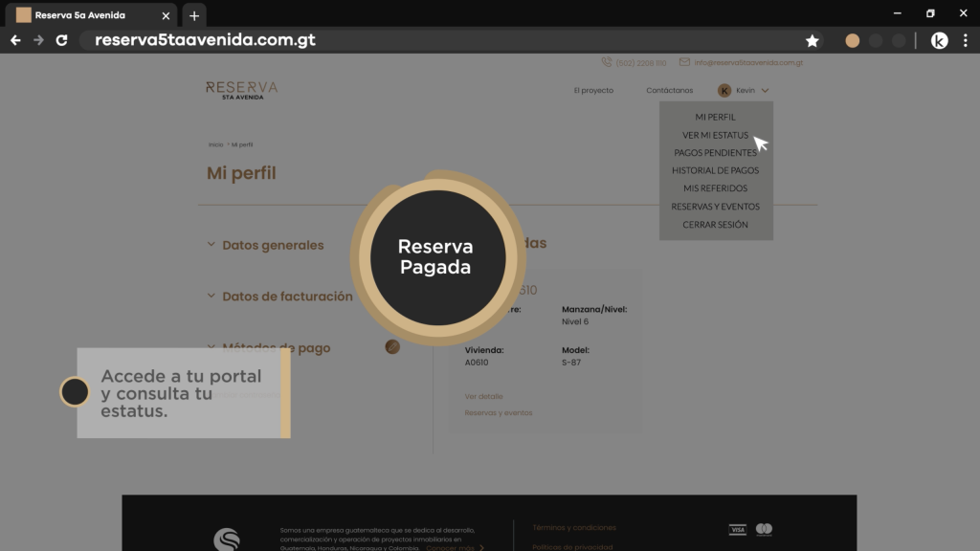
Task: Minimize the browser window
Action: (897, 13)
